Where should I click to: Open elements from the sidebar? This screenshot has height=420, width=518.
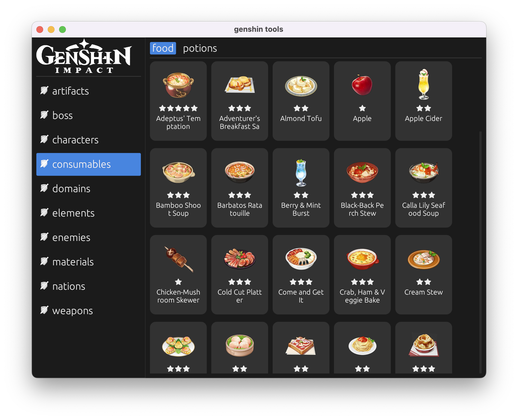(x=89, y=213)
